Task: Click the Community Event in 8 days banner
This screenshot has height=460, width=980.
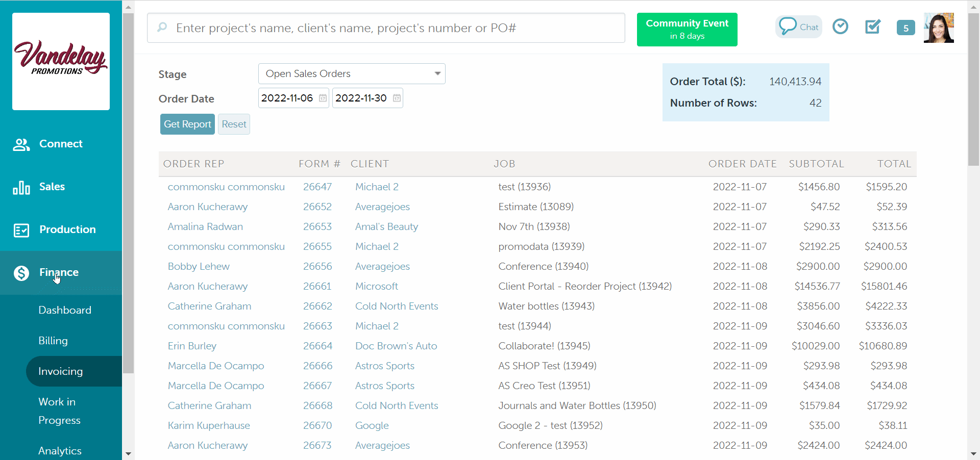Action: click(687, 30)
